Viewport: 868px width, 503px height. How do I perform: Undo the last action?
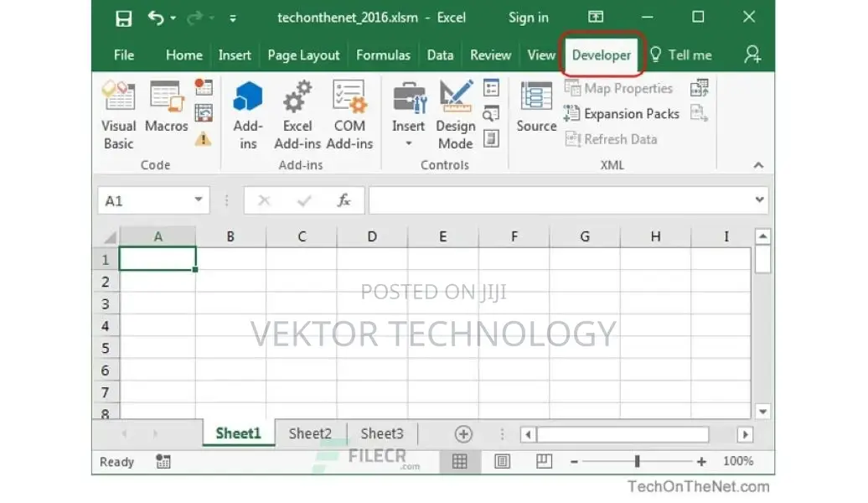coord(156,18)
